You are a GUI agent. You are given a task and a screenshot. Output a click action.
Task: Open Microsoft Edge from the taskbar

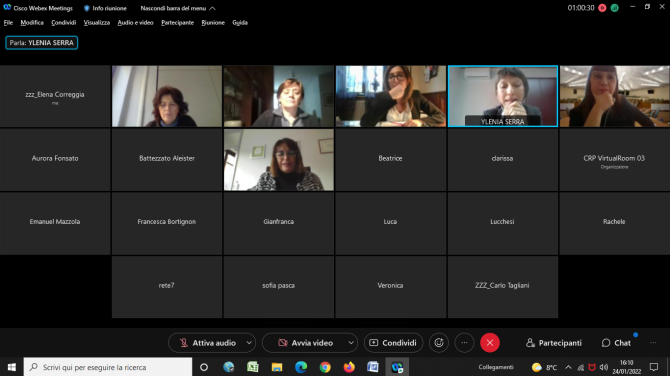[x=301, y=367]
